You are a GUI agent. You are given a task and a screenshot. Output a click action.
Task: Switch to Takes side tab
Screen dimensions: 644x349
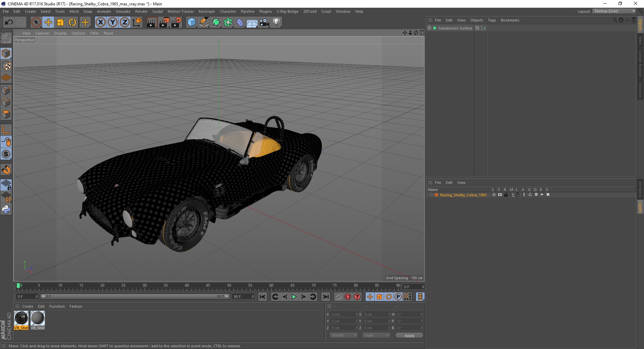(x=640, y=41)
